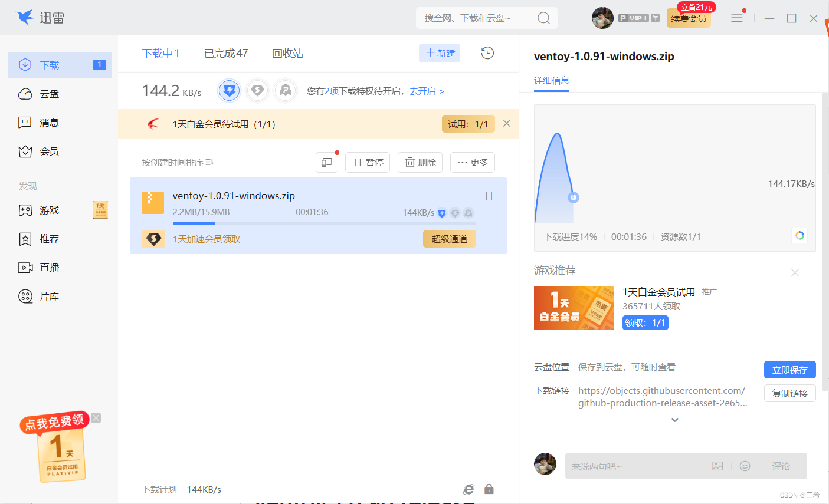Click the ventoy download progress bar

[324, 223]
